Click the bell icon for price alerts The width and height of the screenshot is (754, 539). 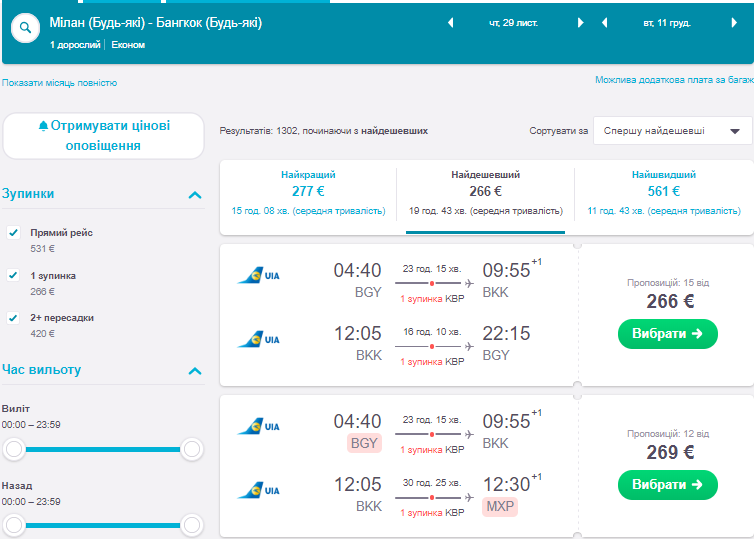tap(43, 126)
